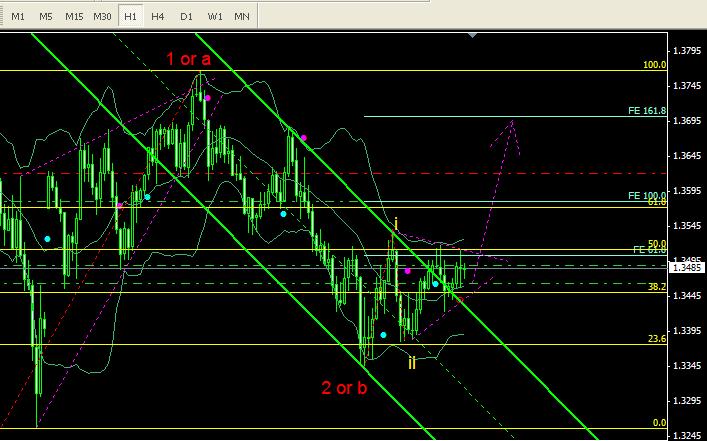Click the '38.2' Fibonacci level label
Screen dimensions: 707x441
pyautogui.click(x=657, y=287)
